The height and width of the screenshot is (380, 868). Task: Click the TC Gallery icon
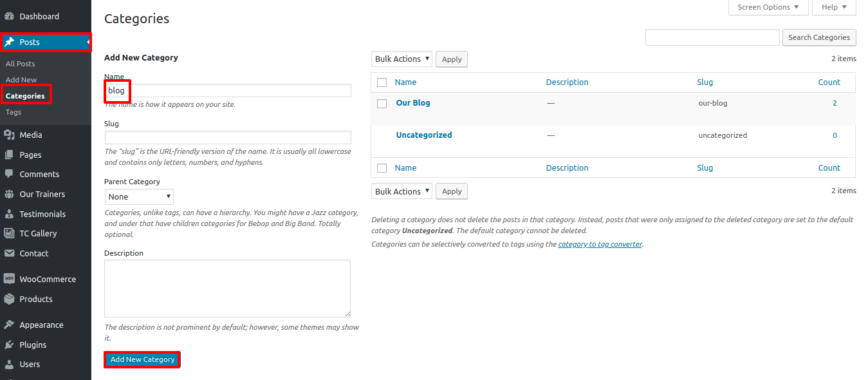click(9, 233)
